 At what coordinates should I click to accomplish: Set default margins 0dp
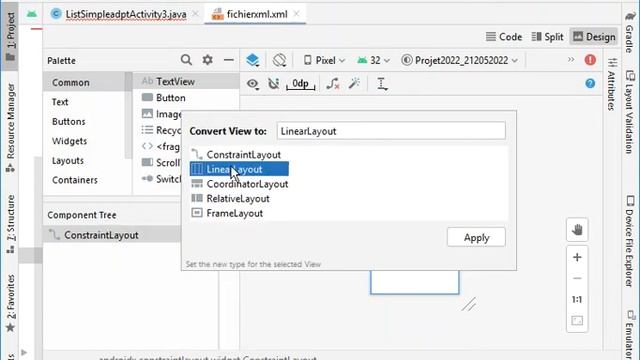(x=300, y=84)
